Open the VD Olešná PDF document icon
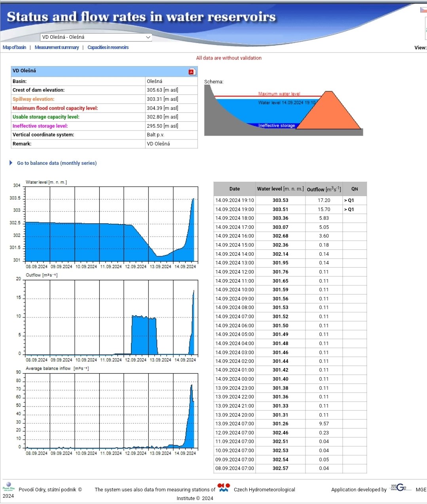Viewport: 427px width, 504px height. [x=192, y=72]
